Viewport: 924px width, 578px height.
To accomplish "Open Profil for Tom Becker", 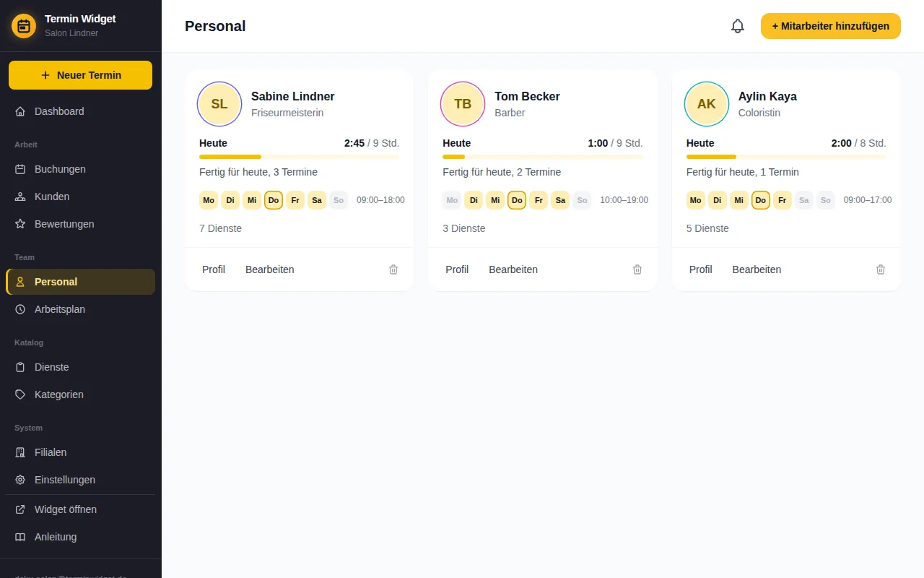I will pyautogui.click(x=457, y=269).
